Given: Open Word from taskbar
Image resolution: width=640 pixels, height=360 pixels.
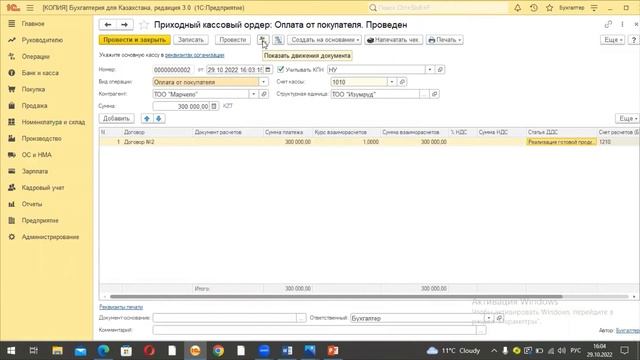Looking at the screenshot, I should pyautogui.click(x=287, y=351).
